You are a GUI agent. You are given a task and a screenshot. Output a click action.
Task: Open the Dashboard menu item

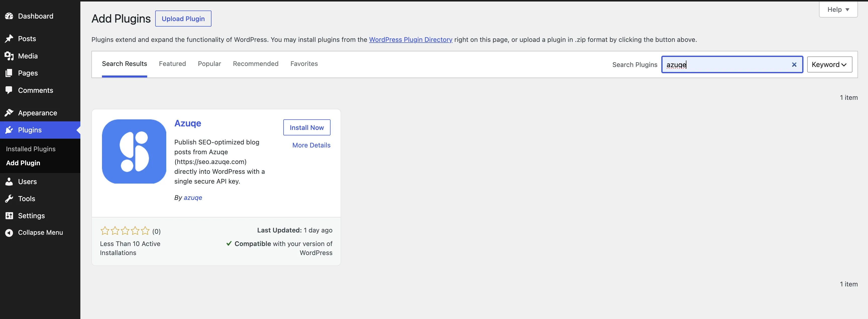pyautogui.click(x=40, y=16)
